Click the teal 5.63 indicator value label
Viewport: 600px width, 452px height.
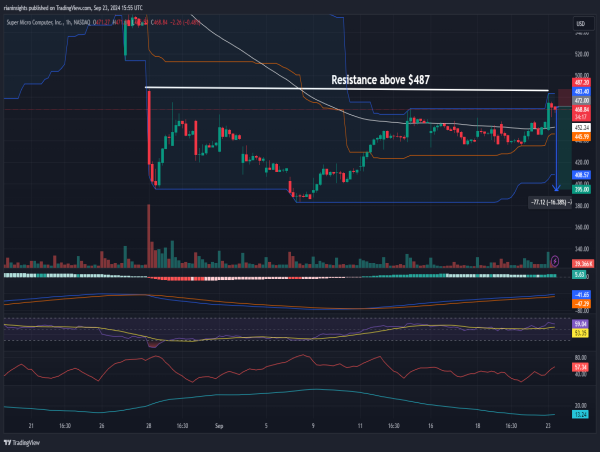pyautogui.click(x=579, y=274)
